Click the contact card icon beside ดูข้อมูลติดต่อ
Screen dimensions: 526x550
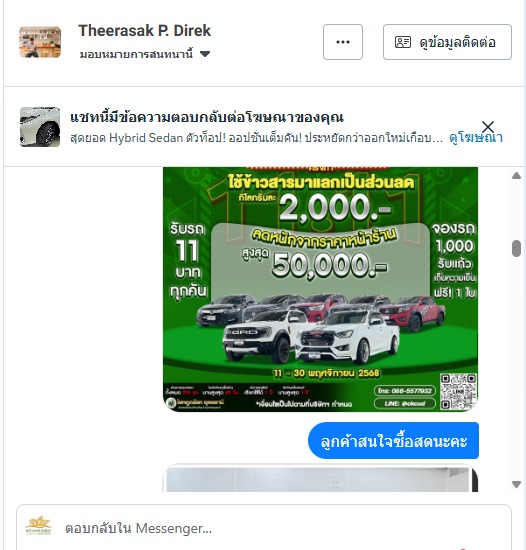tap(403, 42)
